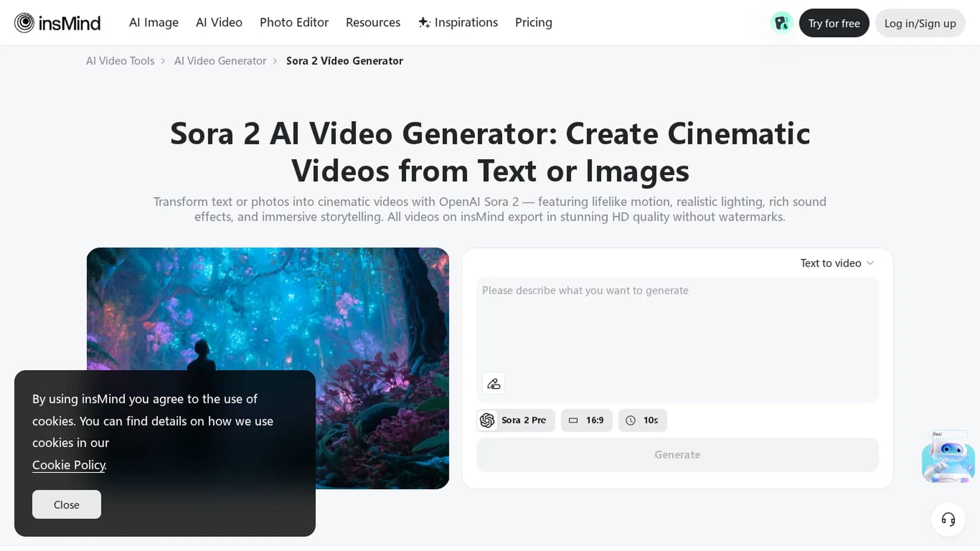Screen dimensions: 980x551
Task: Click the Try for free button
Action: (x=834, y=23)
